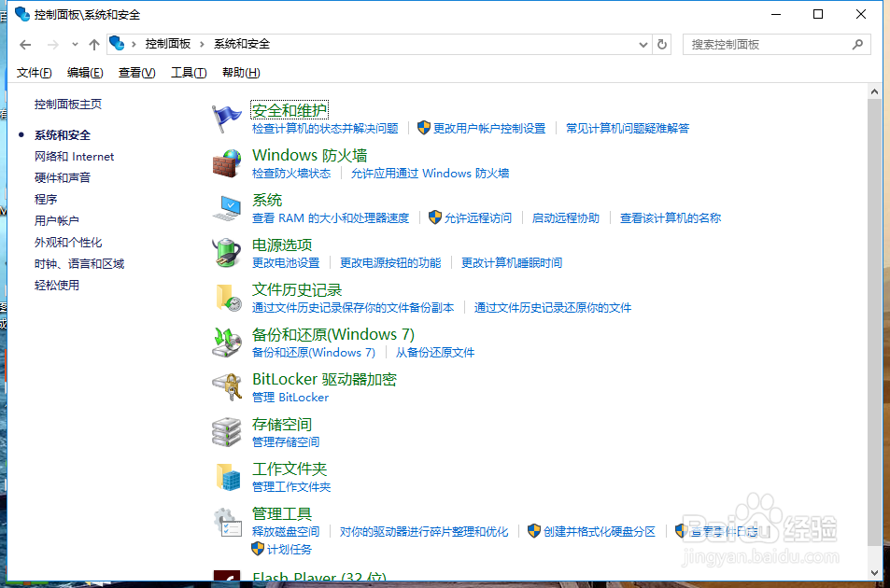Click 允许应用通过 Windows 防火墙 link
890x588 pixels.
430,173
